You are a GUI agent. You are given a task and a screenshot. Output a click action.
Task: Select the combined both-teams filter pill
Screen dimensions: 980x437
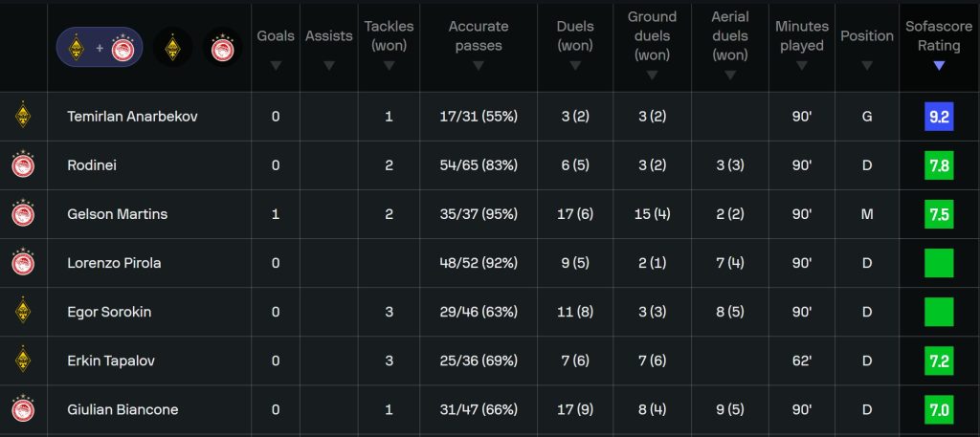pyautogui.click(x=100, y=47)
